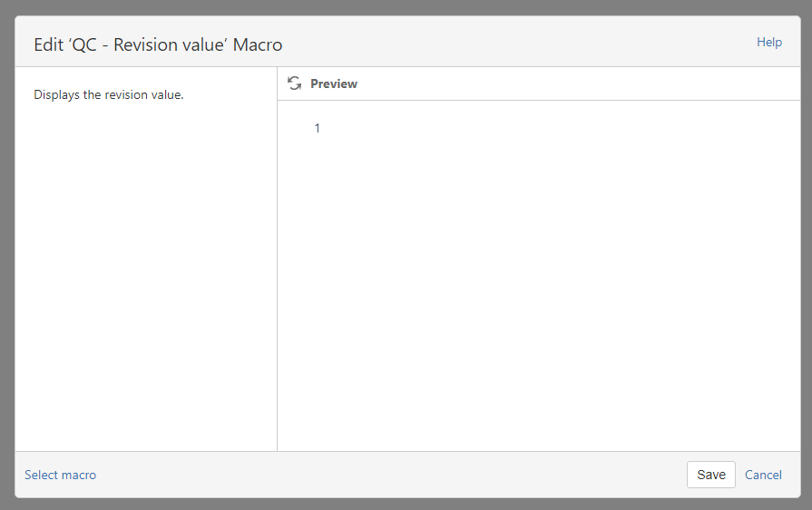The height and width of the screenshot is (510, 812).
Task: Open the Help link
Action: tap(768, 42)
